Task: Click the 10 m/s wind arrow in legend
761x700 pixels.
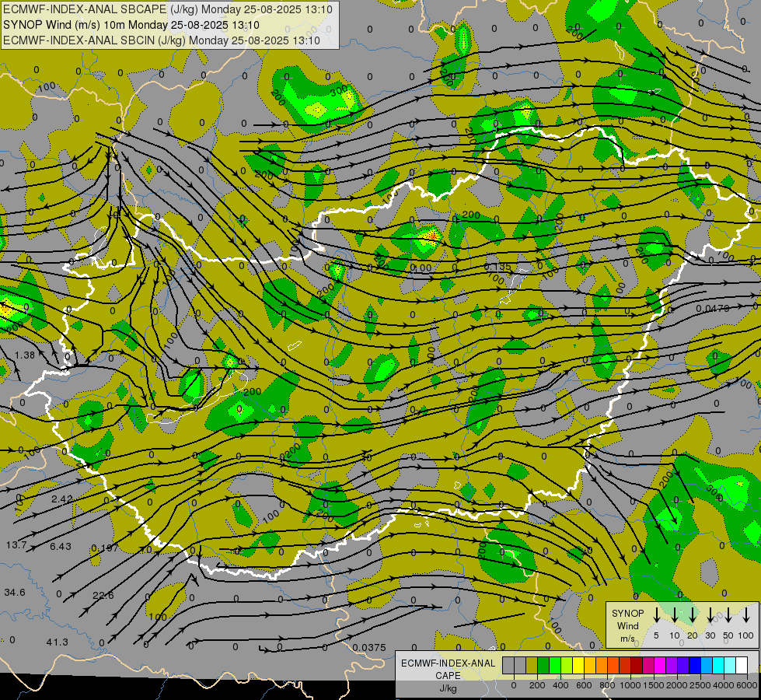Action: coord(675,615)
